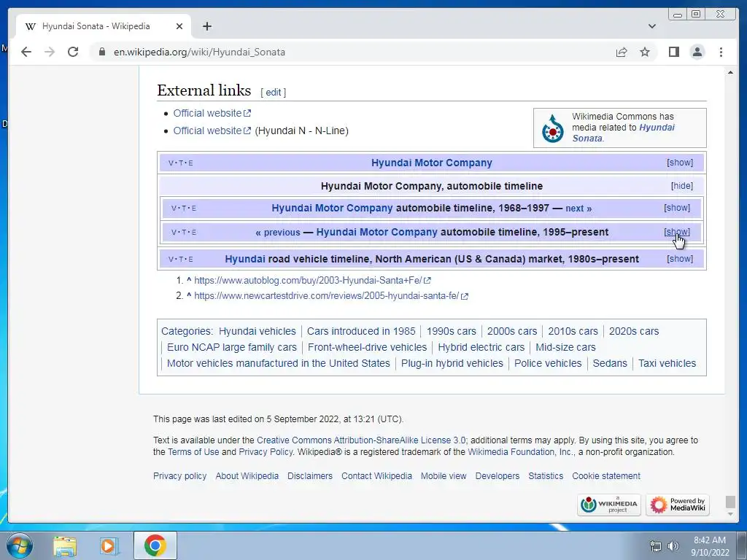
Task: Open the Windows Start button
Action: click(20, 545)
